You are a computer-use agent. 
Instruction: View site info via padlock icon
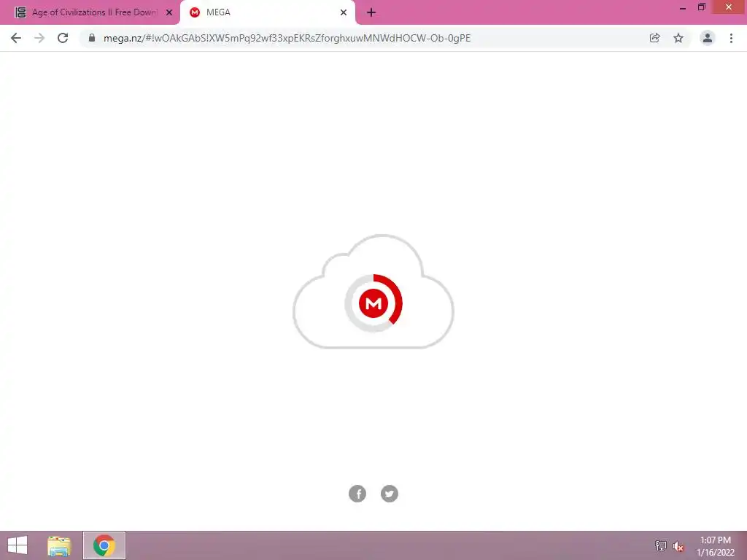click(92, 38)
